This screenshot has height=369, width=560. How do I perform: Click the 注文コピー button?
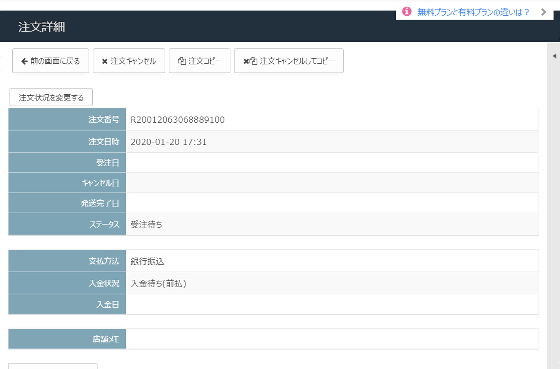(x=200, y=61)
